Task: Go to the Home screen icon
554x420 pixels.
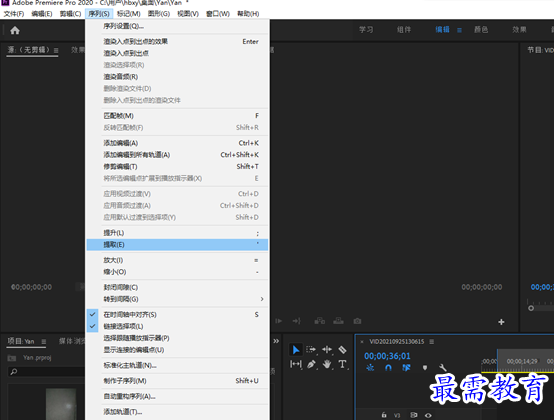Action: click(15, 30)
